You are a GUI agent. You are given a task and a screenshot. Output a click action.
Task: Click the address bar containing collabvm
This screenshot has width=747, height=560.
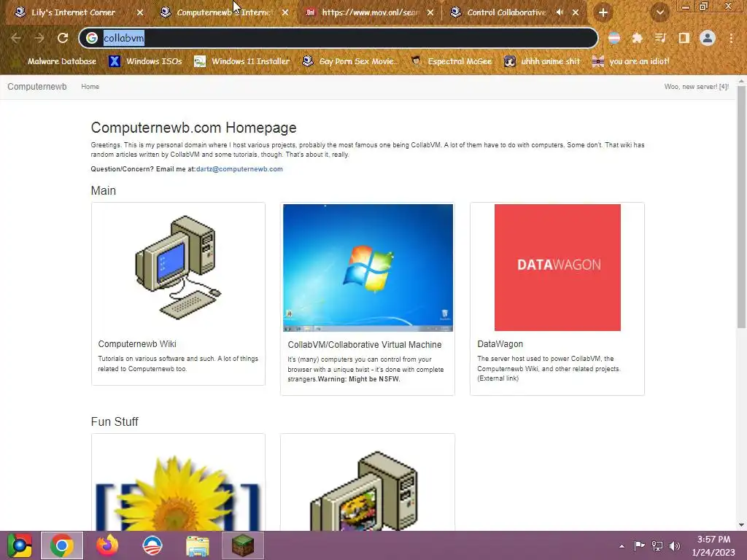(x=338, y=38)
